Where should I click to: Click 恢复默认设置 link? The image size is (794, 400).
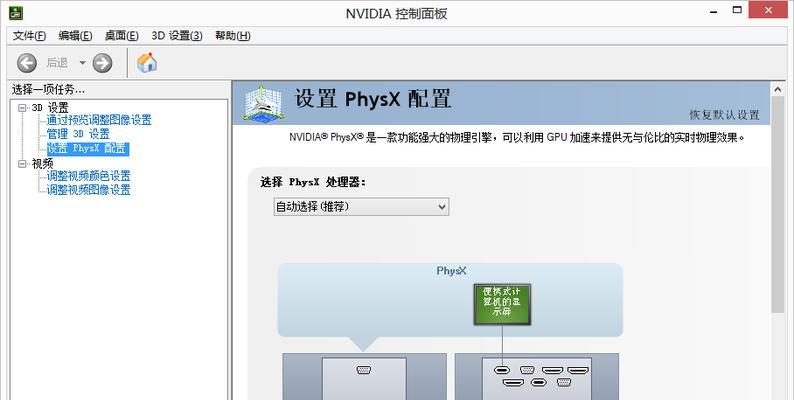(x=725, y=115)
